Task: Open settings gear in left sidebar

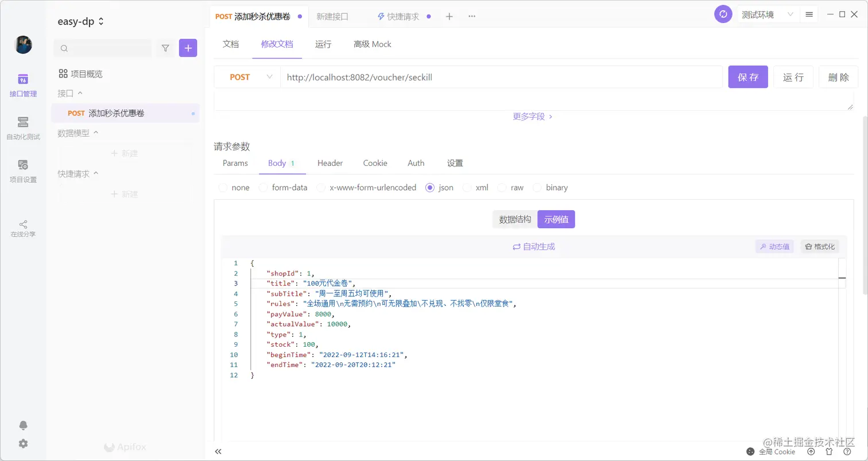Action: tap(23, 444)
